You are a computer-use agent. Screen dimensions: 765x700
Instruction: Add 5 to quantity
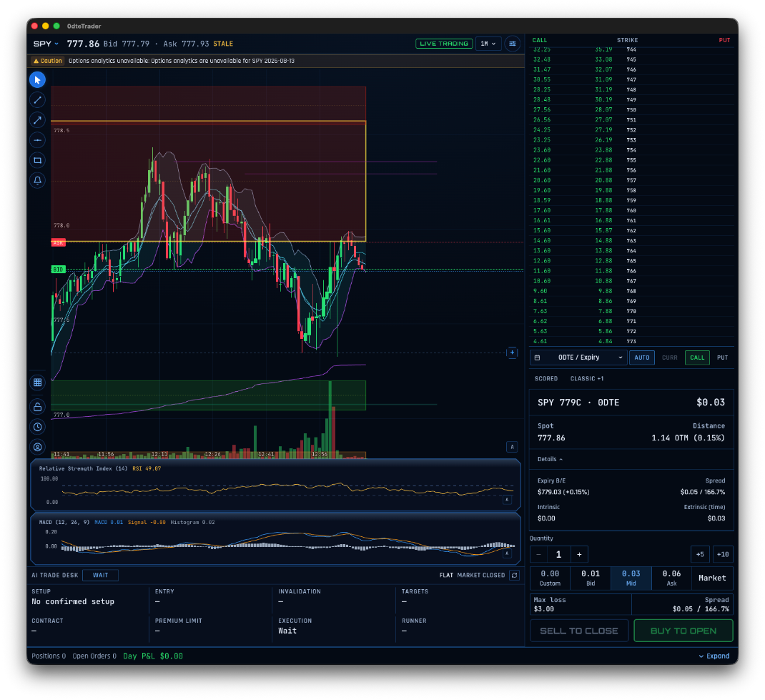pos(700,555)
